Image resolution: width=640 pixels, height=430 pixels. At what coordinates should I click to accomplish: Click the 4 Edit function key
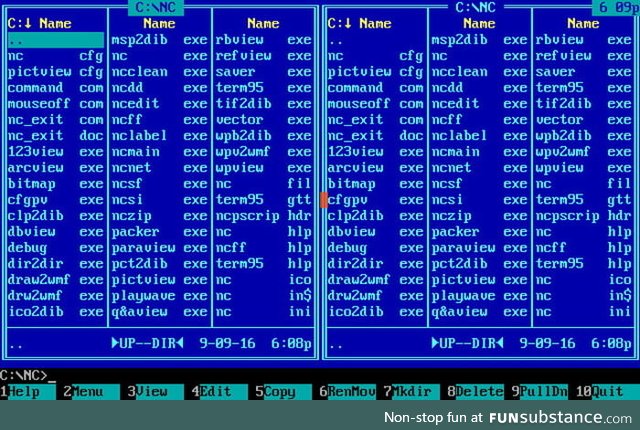coord(219,392)
